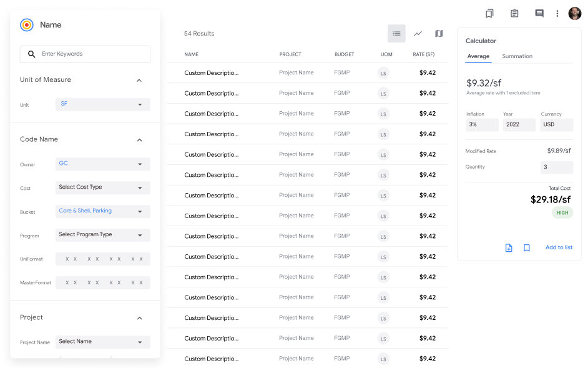This screenshot has height=368, width=588.
Task: Open the comments chat icon
Action: pyautogui.click(x=539, y=14)
